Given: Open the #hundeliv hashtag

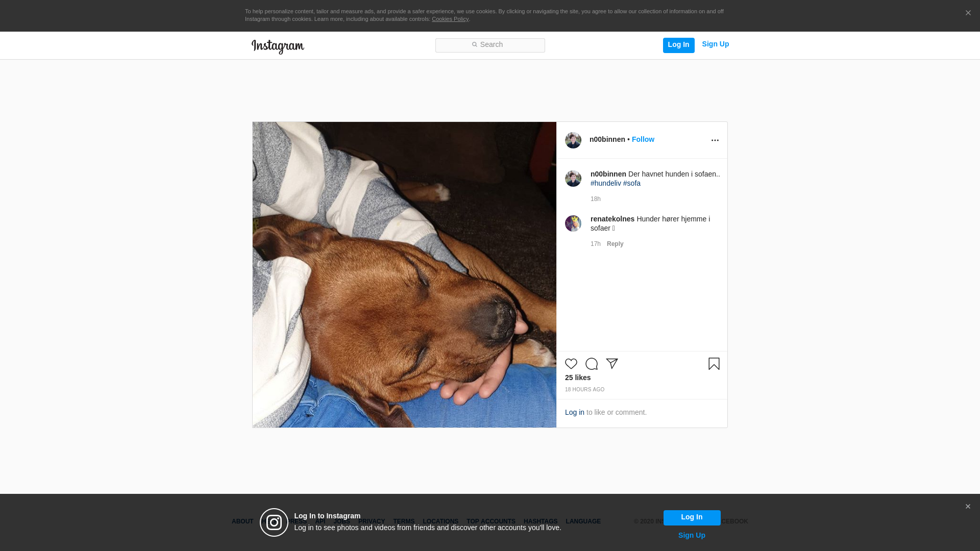Looking at the screenshot, I should pos(605,183).
